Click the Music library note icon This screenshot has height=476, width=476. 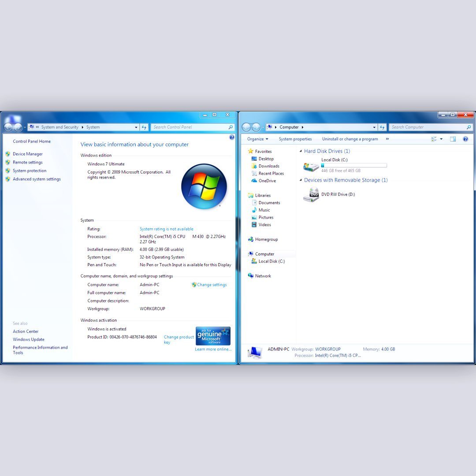(254, 210)
